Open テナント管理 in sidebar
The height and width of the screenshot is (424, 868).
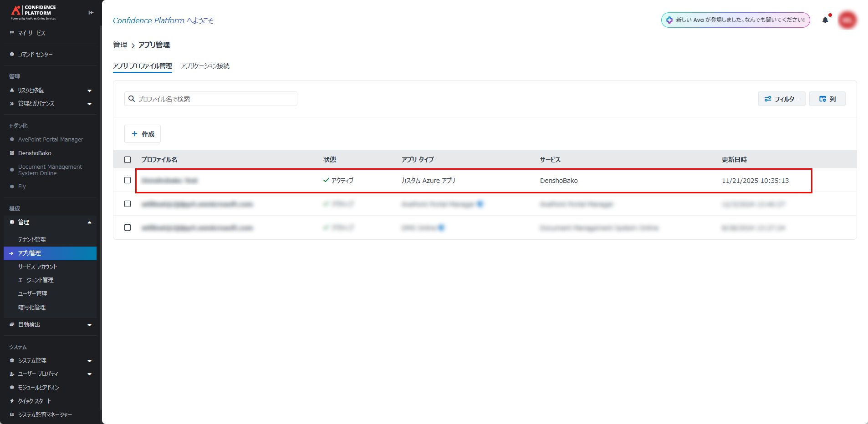(32, 239)
